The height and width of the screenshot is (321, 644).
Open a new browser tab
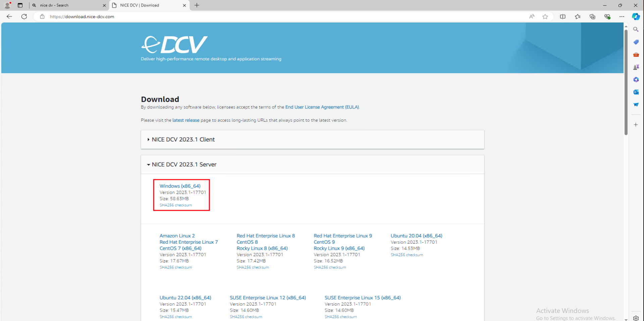click(197, 5)
